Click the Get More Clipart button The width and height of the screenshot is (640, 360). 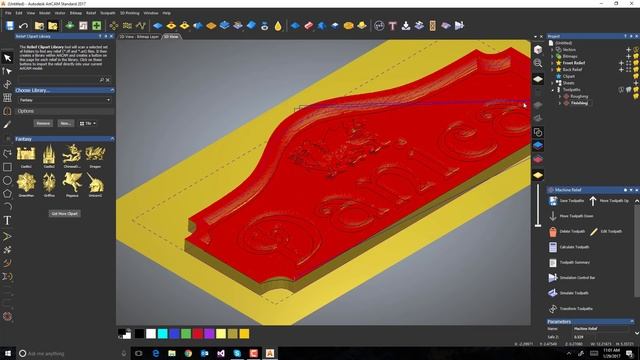(64, 214)
